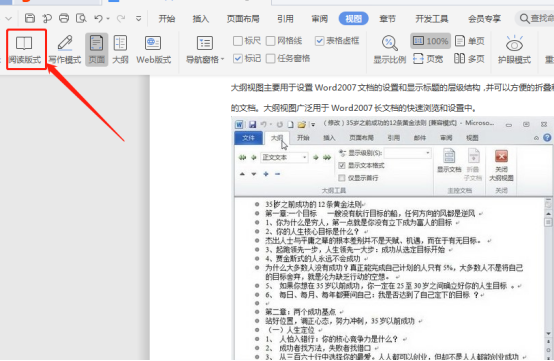
Task: Open the outline level (正文文本) combo box
Action: [x=284, y=157]
